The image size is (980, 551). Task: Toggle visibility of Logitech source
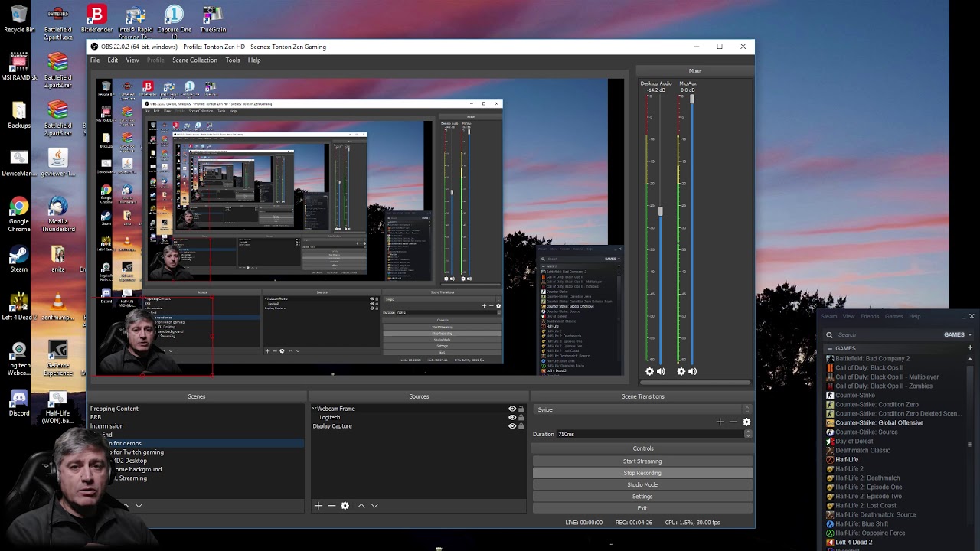[512, 417]
